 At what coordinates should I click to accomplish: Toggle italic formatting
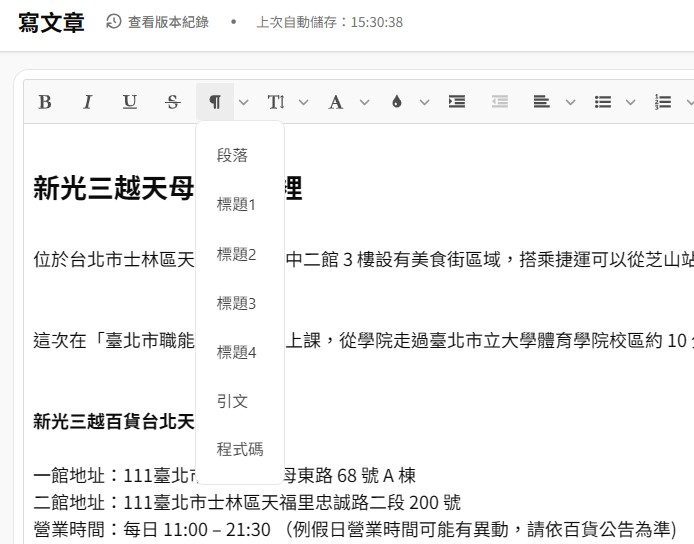click(87, 102)
